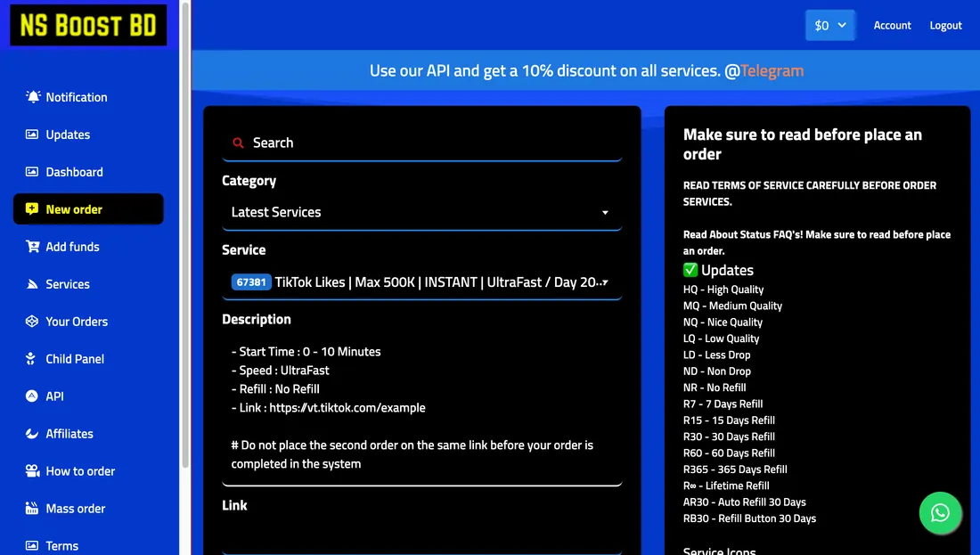This screenshot has height=555, width=980.
Task: Click the Child Panel icon
Action: (x=30, y=359)
